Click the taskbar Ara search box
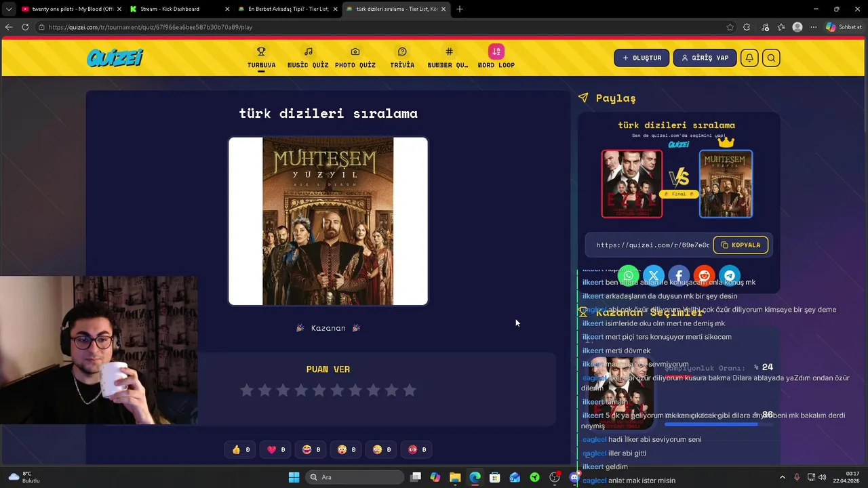This screenshot has width=868, height=488. [353, 477]
